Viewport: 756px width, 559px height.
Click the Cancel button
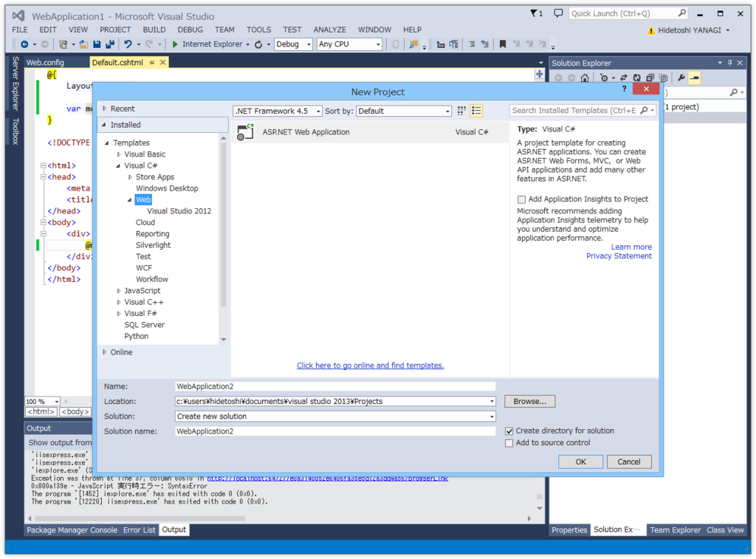(629, 462)
